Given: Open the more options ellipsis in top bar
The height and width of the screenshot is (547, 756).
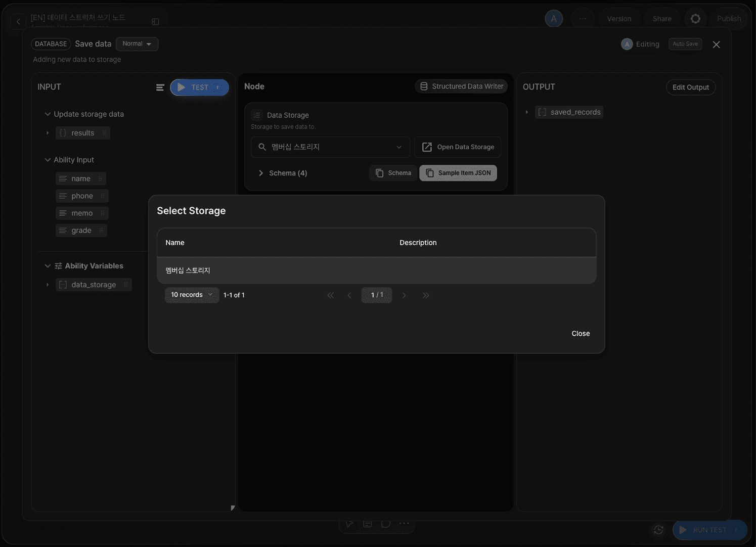Looking at the screenshot, I should coord(583,19).
